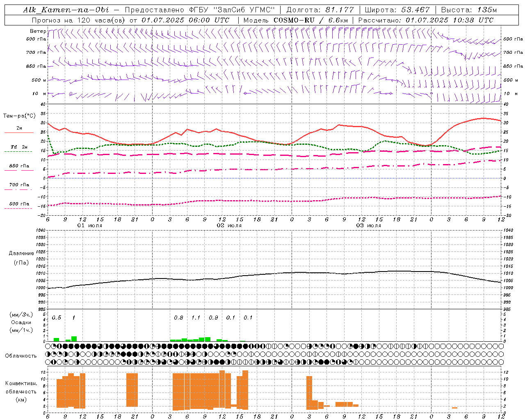The image size is (525, 420).
Task: Click the Тем-ра(°C) axis title
Action: coord(19,116)
